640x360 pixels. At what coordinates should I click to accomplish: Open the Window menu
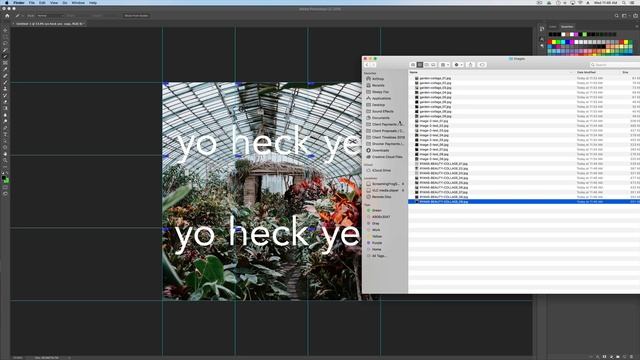tap(78, 2)
